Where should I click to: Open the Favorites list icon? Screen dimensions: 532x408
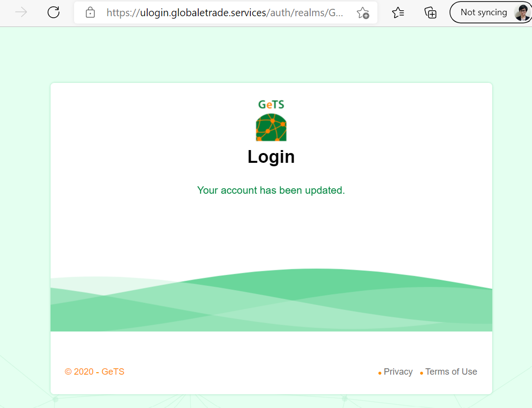(x=398, y=13)
